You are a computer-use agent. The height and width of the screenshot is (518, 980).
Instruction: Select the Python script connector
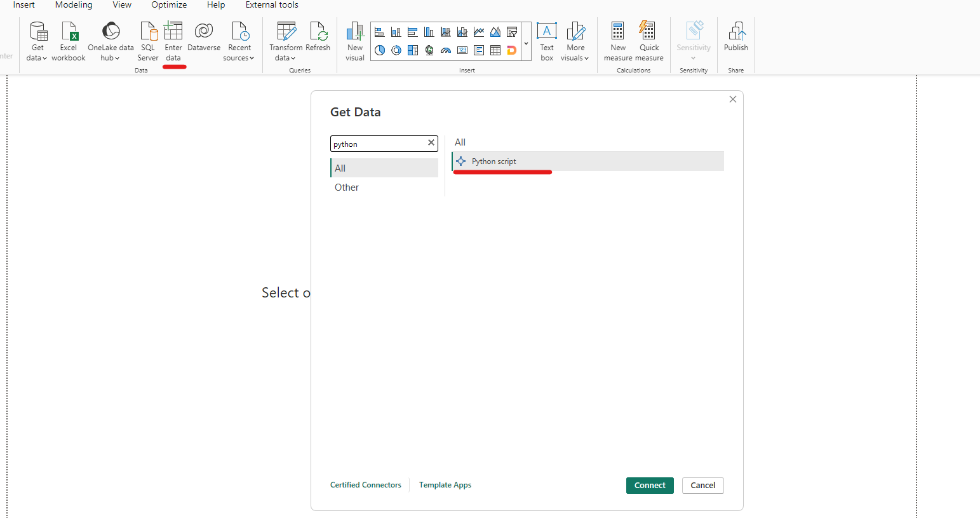(588, 161)
